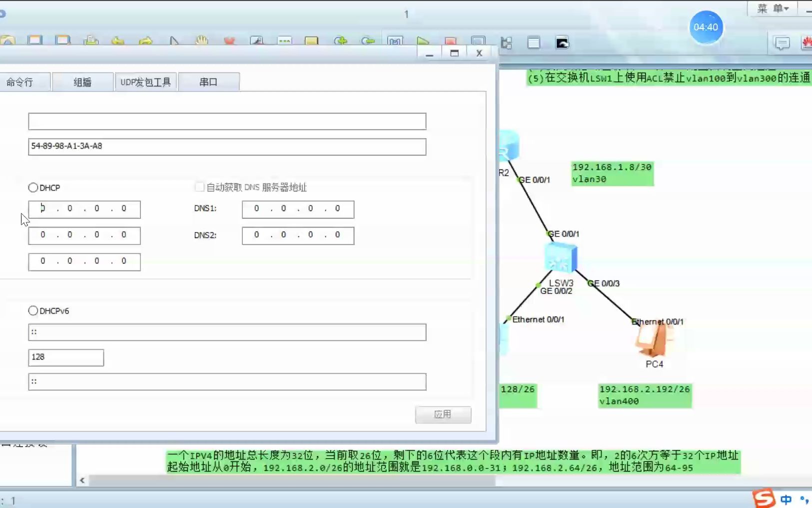Click the canvas horizontal scrollbar thumb

coord(292,480)
